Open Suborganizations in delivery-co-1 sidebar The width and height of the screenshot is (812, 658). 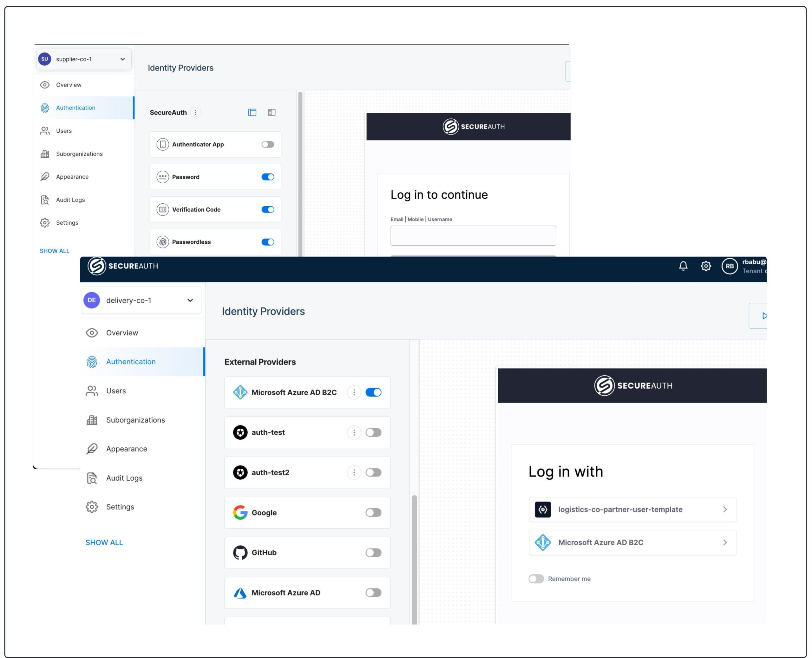pyautogui.click(x=142, y=420)
